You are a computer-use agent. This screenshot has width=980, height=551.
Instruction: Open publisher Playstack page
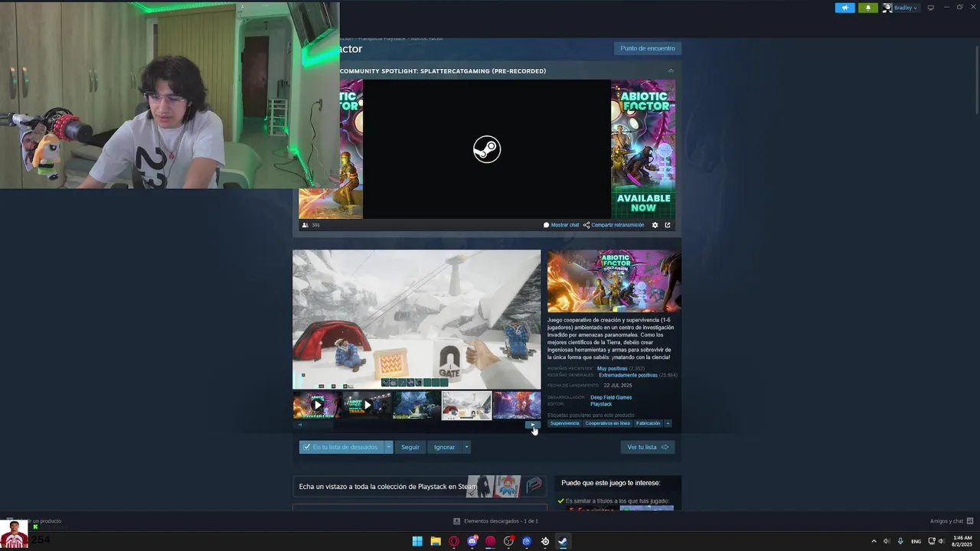tap(601, 404)
